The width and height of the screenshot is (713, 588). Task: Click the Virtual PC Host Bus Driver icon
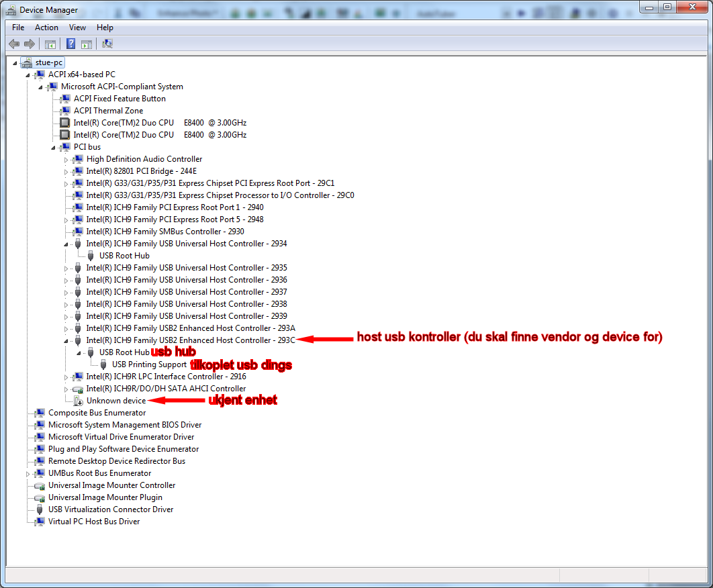(x=40, y=522)
